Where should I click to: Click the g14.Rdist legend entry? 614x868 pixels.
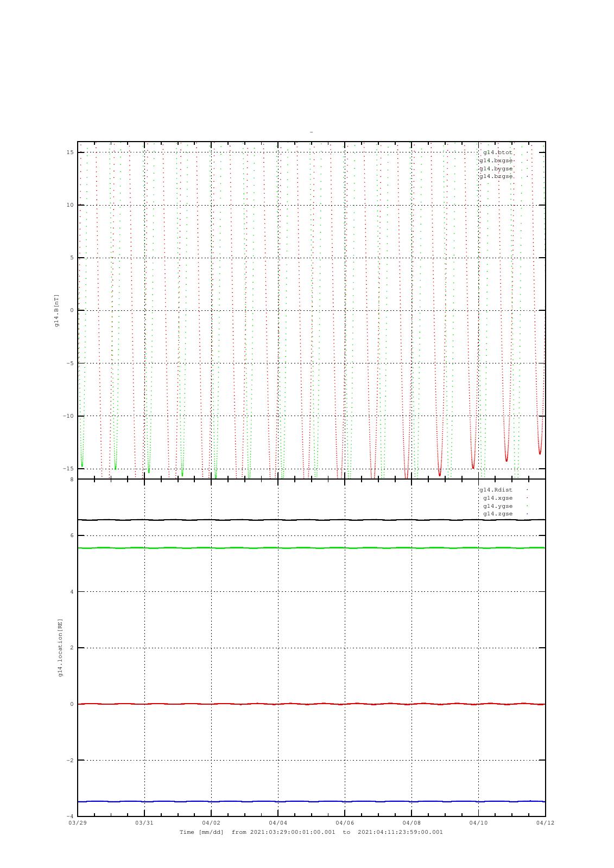[496, 490]
